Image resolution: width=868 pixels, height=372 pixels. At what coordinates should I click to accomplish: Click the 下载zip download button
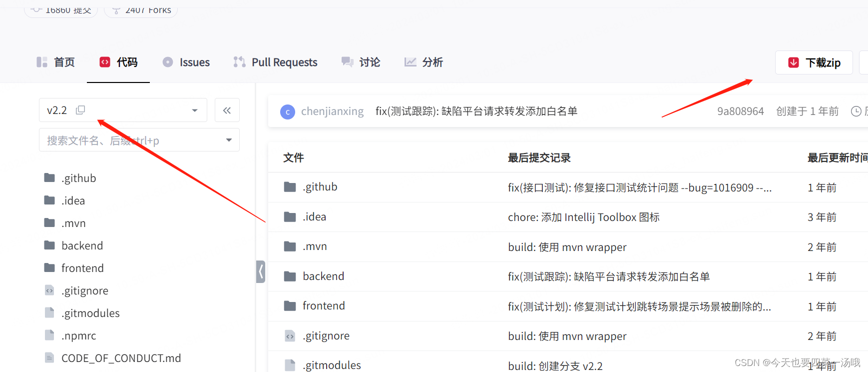[x=814, y=62]
